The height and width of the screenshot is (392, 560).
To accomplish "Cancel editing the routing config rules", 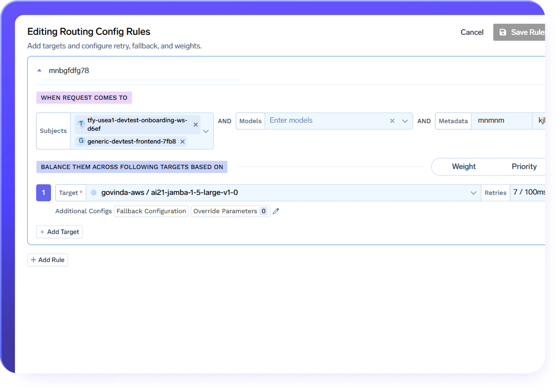I will tap(472, 32).
